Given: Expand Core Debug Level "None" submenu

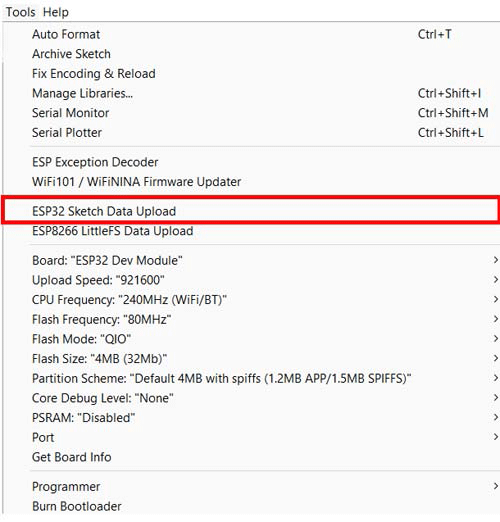Looking at the screenshot, I should [251, 398].
